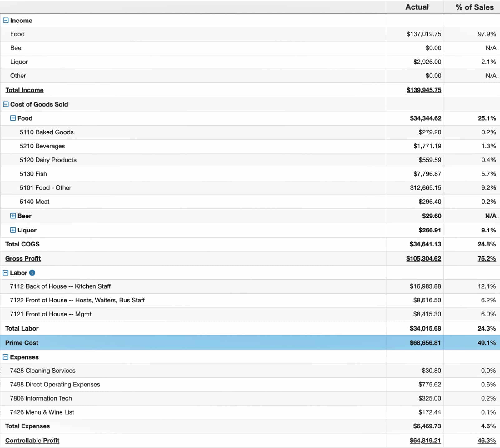
Task: Collapse the Expenses section
Action: coord(6,357)
